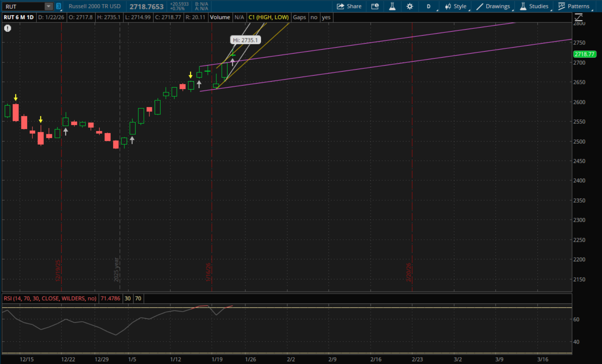Click the blue linked-symbol number 3 icon
Viewport: 602px width, 364px height.
pyautogui.click(x=58, y=6)
